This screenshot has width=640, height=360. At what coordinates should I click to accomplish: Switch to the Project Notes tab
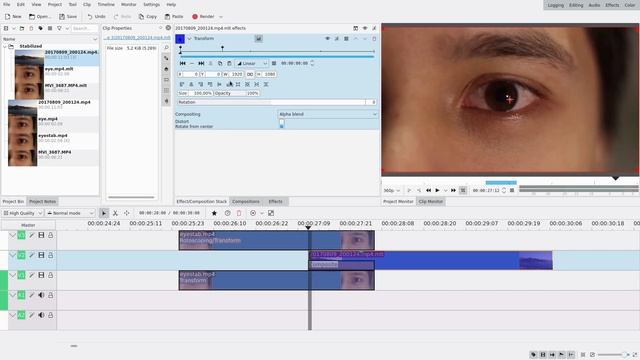tap(42, 202)
